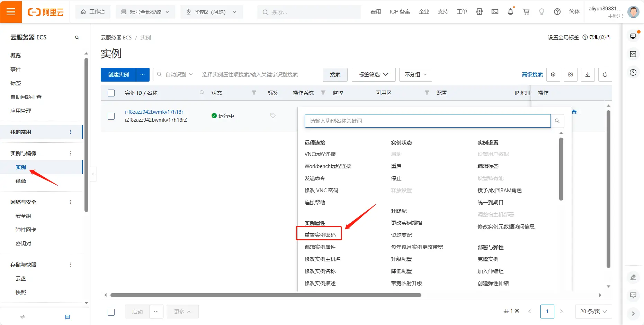Open the export/download icon above the table
This screenshot has height=325, width=644.
pos(588,74)
